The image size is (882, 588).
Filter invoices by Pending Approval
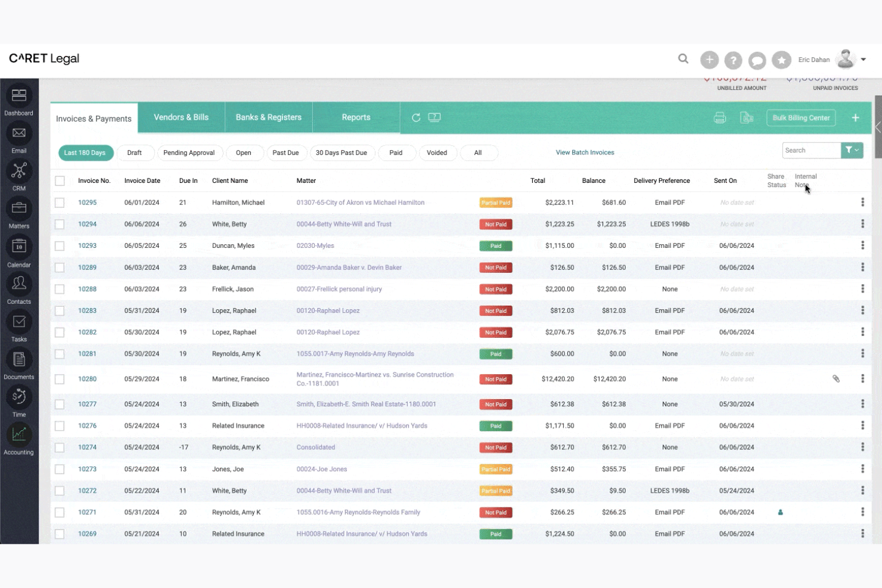pos(189,153)
